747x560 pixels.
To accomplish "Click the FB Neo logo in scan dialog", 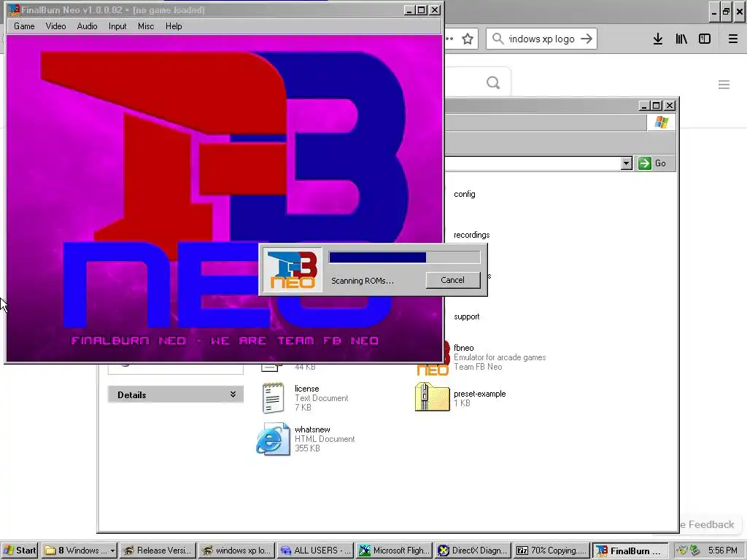I will tap(293, 270).
